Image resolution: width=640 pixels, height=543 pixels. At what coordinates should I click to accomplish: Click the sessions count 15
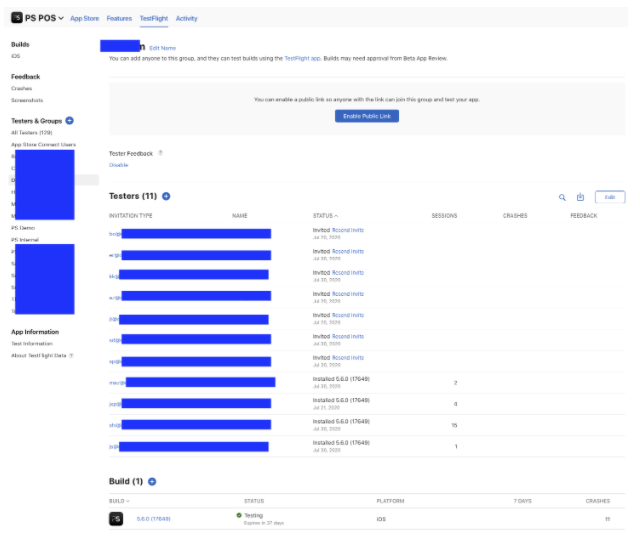point(454,425)
